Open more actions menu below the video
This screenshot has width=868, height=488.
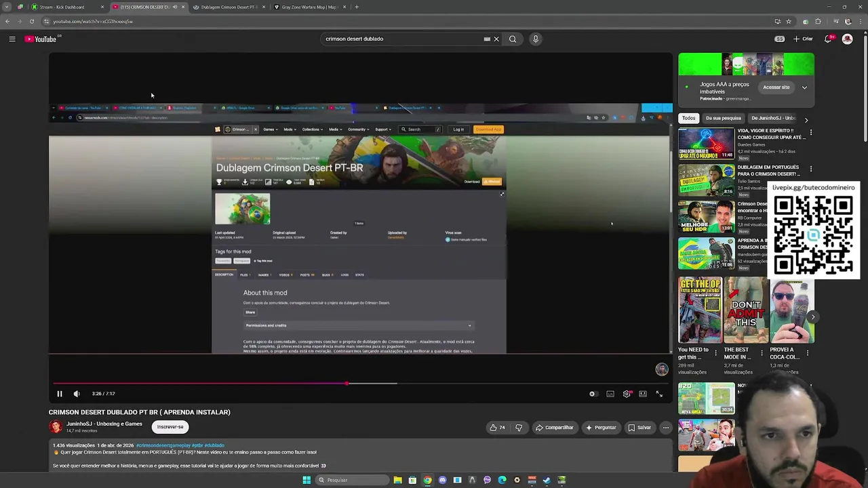(666, 428)
